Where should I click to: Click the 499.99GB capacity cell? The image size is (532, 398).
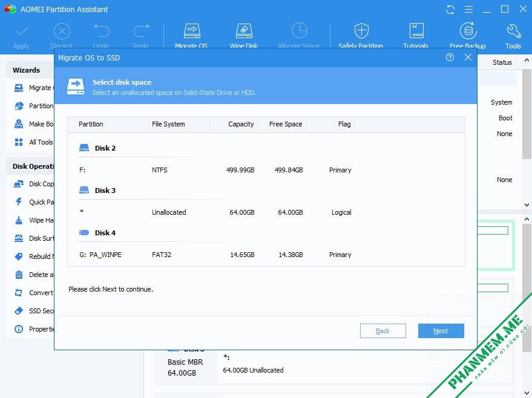click(x=240, y=170)
